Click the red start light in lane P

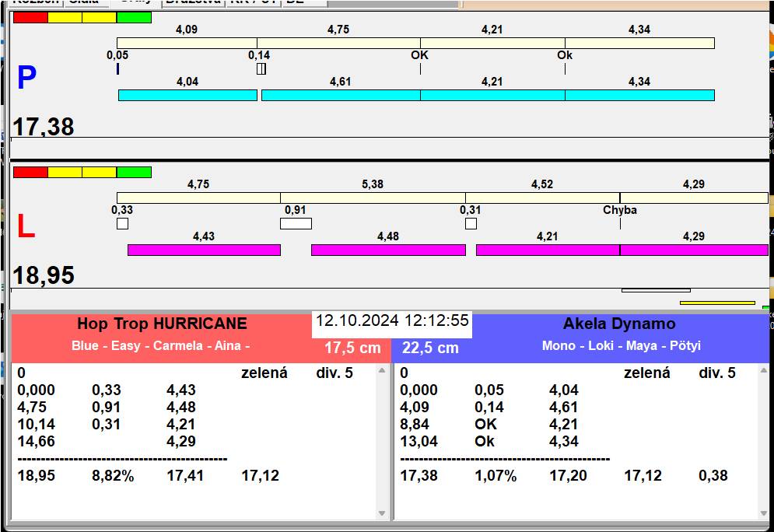click(30, 17)
